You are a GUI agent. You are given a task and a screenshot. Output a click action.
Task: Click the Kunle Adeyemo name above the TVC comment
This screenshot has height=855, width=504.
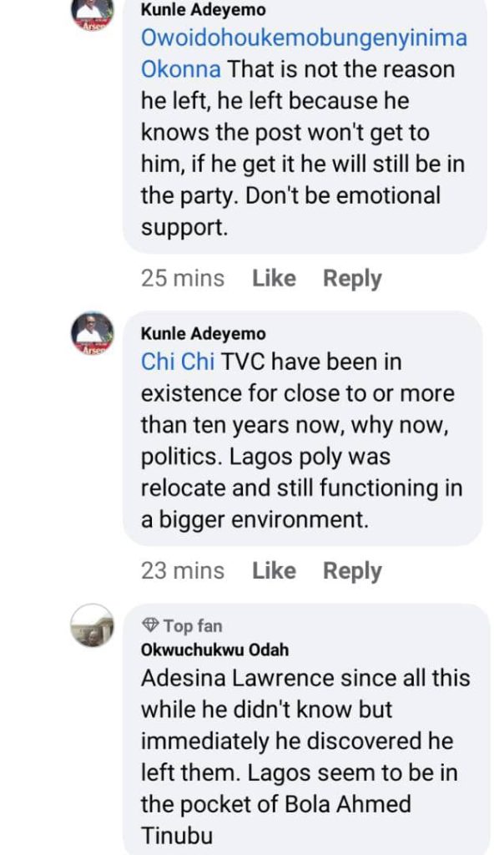(x=204, y=334)
